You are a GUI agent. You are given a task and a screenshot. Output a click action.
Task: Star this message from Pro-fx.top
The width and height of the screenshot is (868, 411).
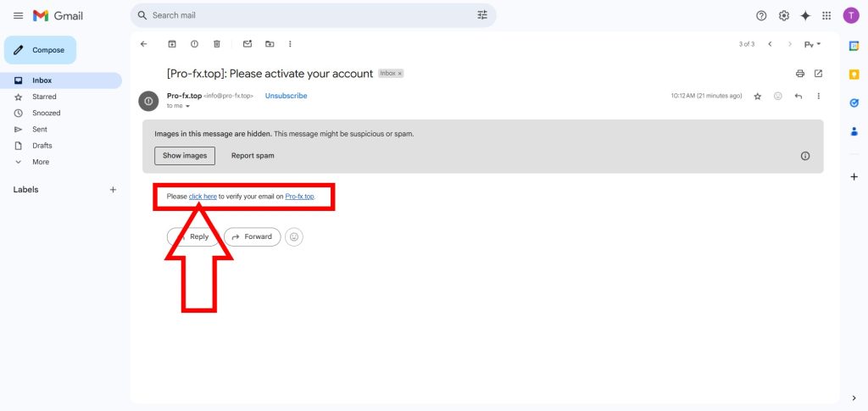tap(758, 97)
